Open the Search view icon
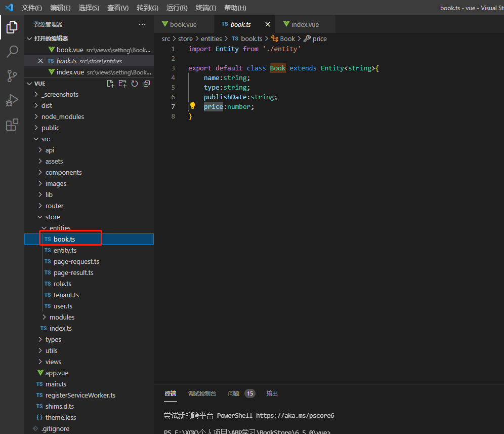The height and width of the screenshot is (434, 504). coord(12,51)
